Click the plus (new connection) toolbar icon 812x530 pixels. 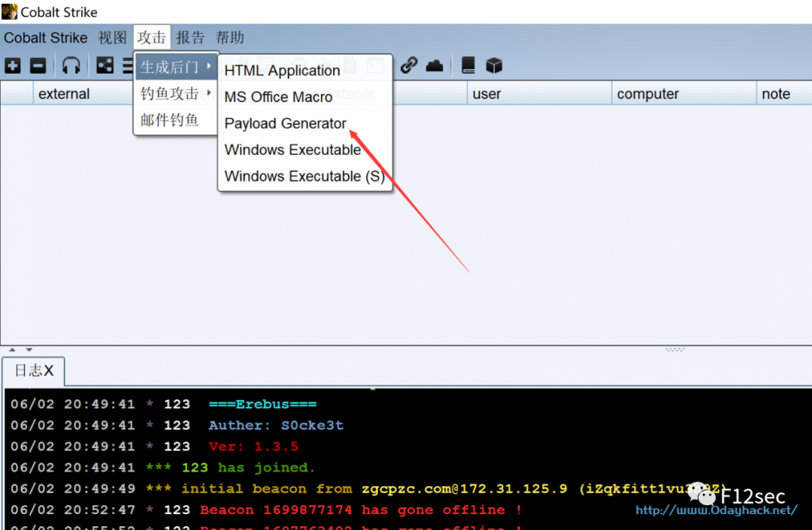(x=13, y=65)
